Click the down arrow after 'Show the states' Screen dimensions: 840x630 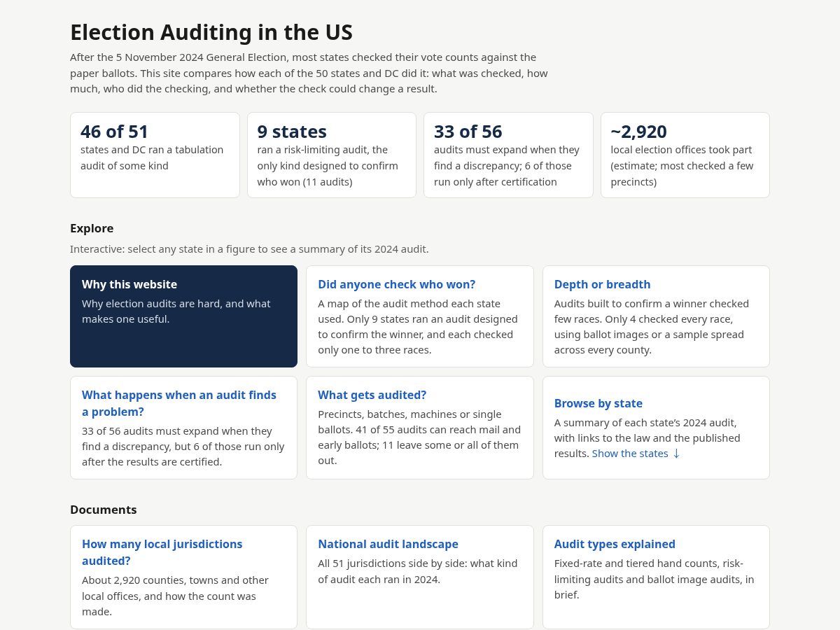coord(676,454)
